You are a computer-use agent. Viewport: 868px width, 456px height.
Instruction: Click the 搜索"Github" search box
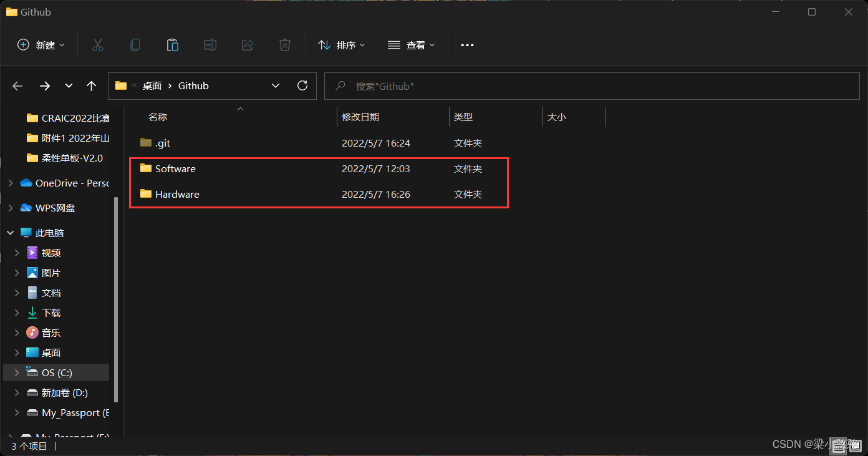click(591, 86)
